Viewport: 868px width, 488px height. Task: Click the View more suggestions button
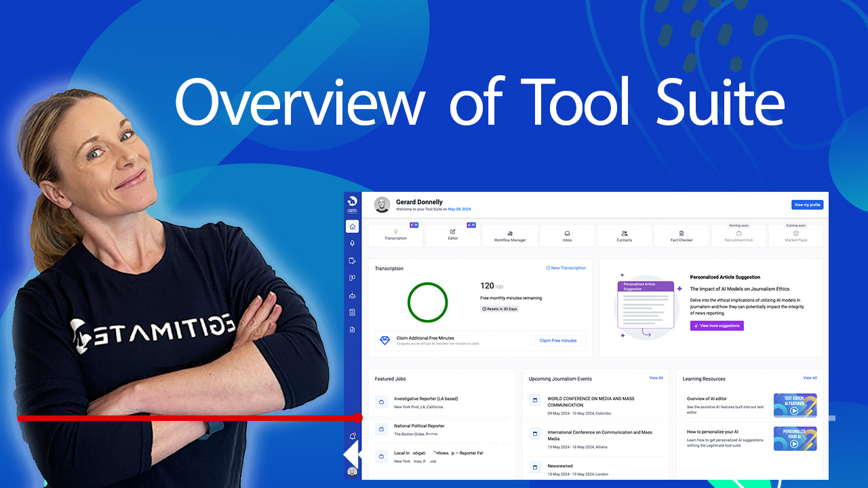[717, 326]
